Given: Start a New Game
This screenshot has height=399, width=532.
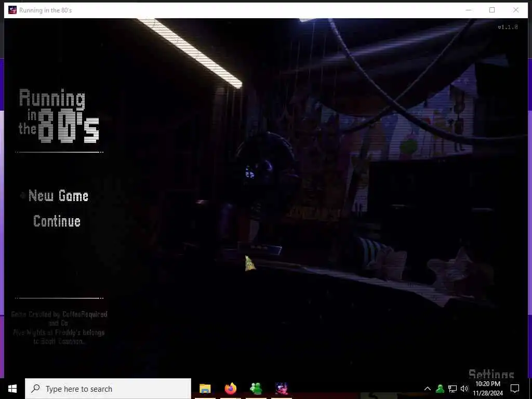Looking at the screenshot, I should click(58, 196).
